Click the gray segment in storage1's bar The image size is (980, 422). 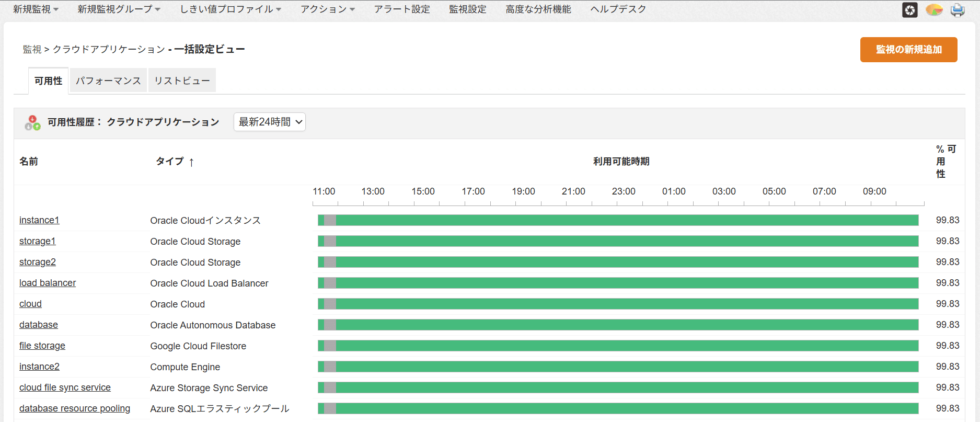pyautogui.click(x=330, y=241)
